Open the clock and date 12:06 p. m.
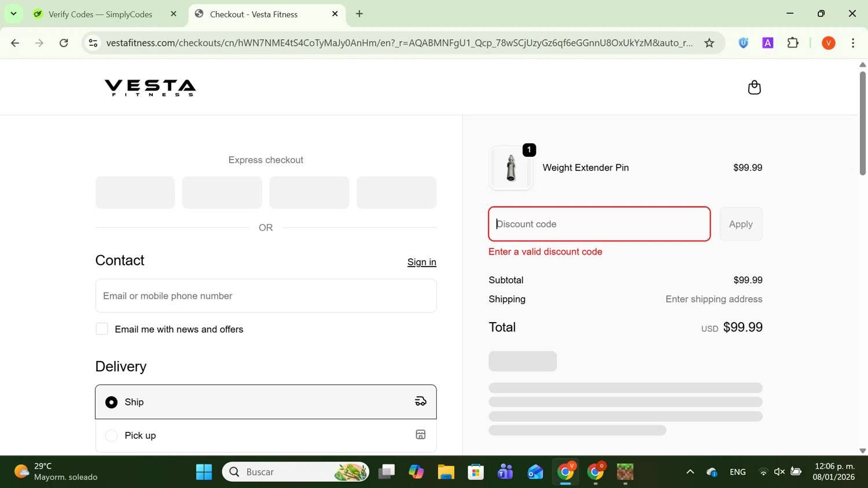The image size is (868, 488). 834,472
